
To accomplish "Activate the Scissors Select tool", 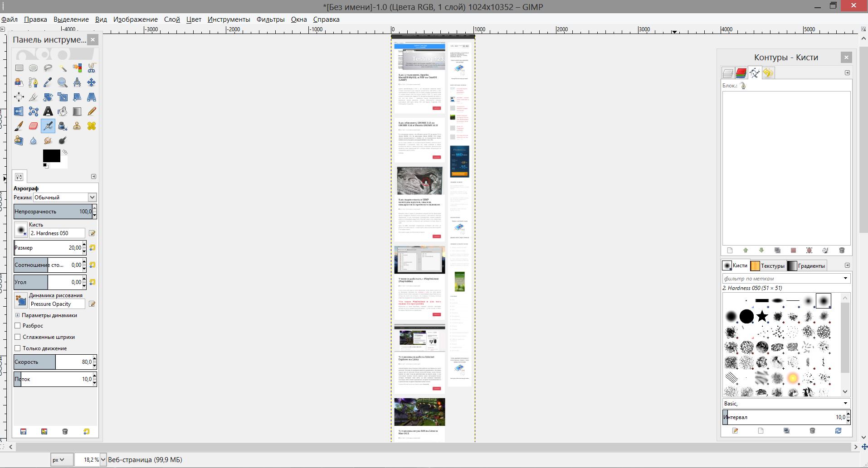I will pyautogui.click(x=92, y=68).
